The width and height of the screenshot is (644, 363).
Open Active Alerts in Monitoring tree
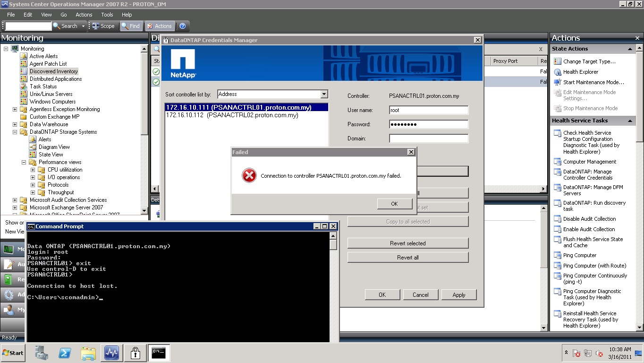43,56
